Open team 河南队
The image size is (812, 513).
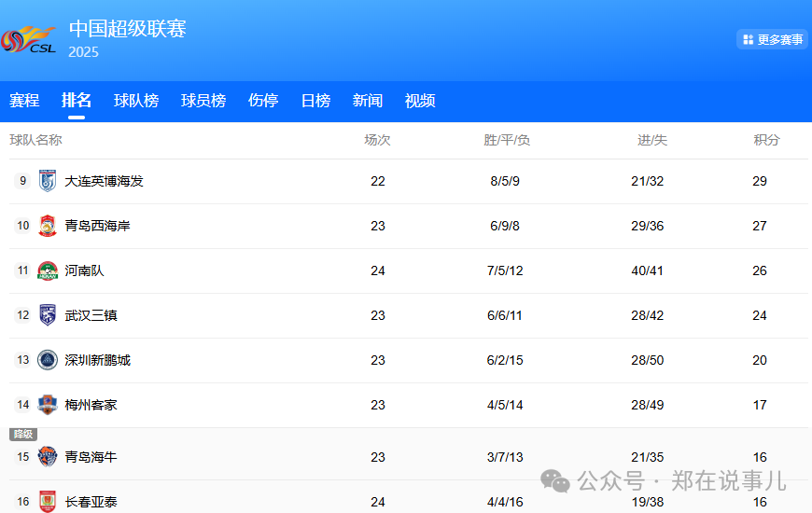pos(84,270)
